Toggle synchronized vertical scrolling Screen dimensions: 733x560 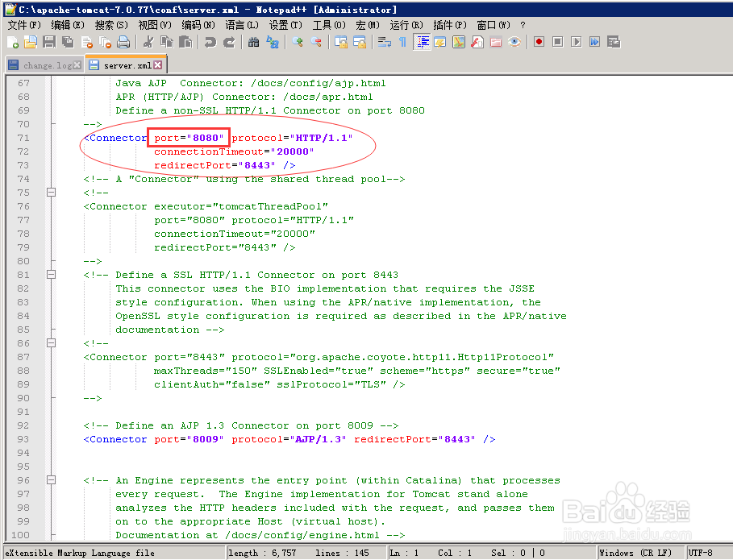[341, 42]
